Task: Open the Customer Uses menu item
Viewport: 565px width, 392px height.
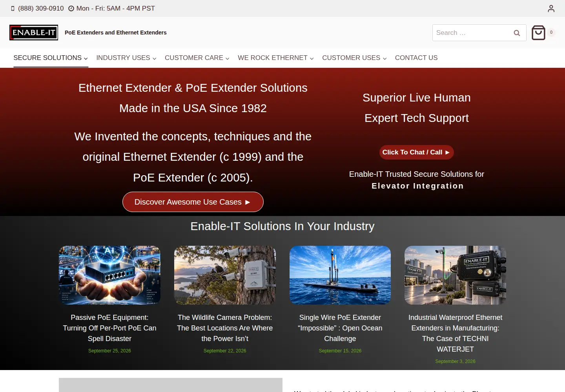Action: [351, 58]
